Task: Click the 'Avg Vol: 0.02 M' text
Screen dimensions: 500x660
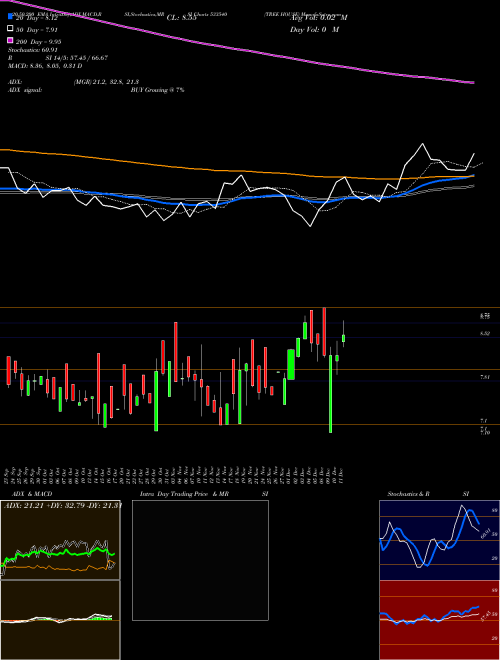Action: pyautogui.click(x=319, y=18)
